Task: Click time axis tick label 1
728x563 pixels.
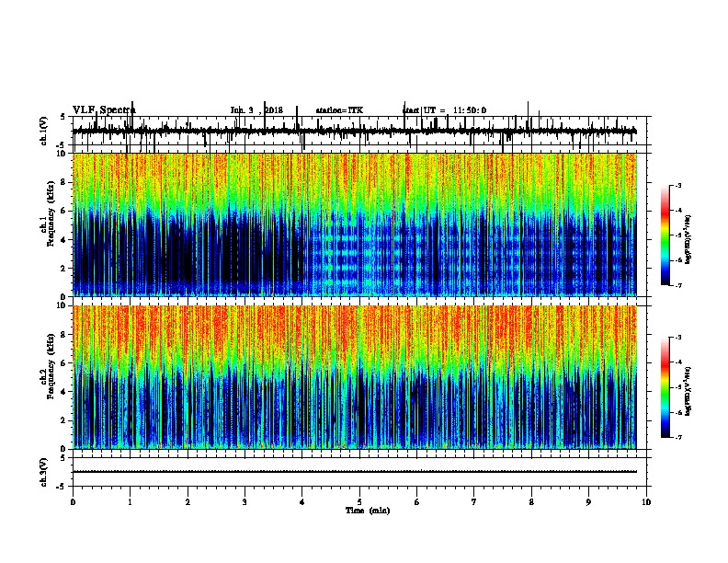Action: tap(130, 501)
